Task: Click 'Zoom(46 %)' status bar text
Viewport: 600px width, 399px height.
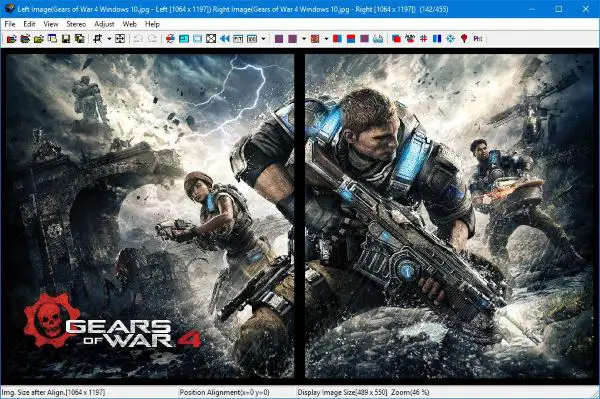Action: click(410, 392)
